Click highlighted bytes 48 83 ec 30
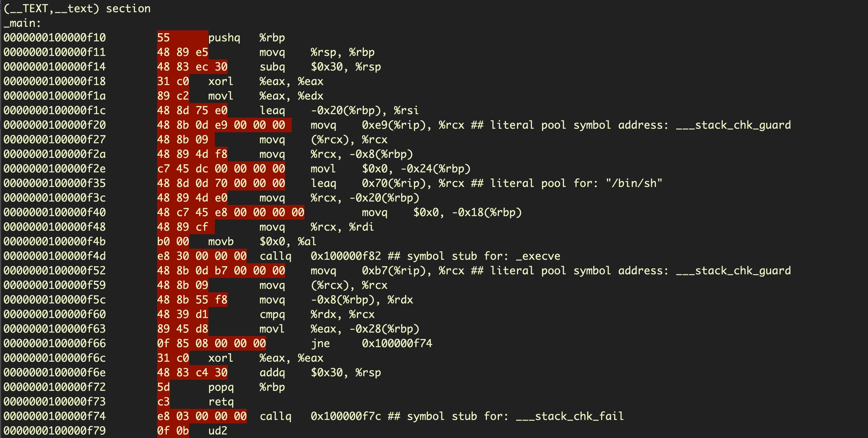Viewport: 868px width, 438px height. [192, 67]
